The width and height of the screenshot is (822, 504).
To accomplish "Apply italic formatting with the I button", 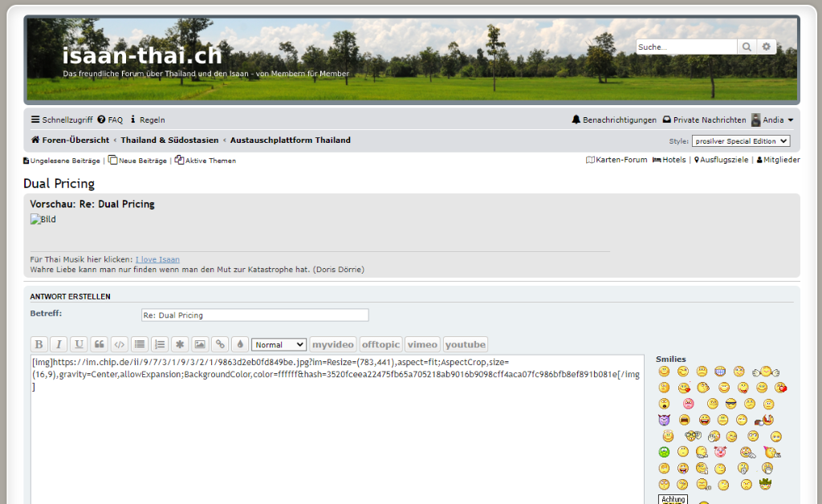I will (59, 344).
